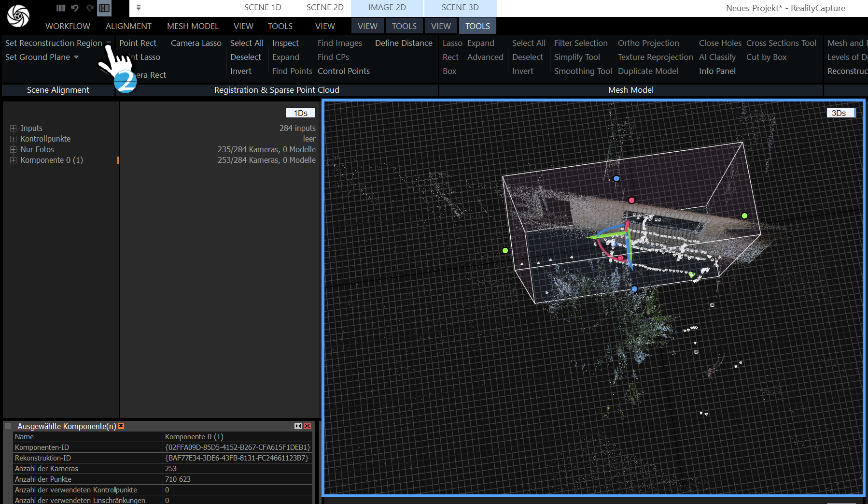The width and height of the screenshot is (868, 504).
Task: Click the Komponenten-ID value field
Action: pos(238,447)
